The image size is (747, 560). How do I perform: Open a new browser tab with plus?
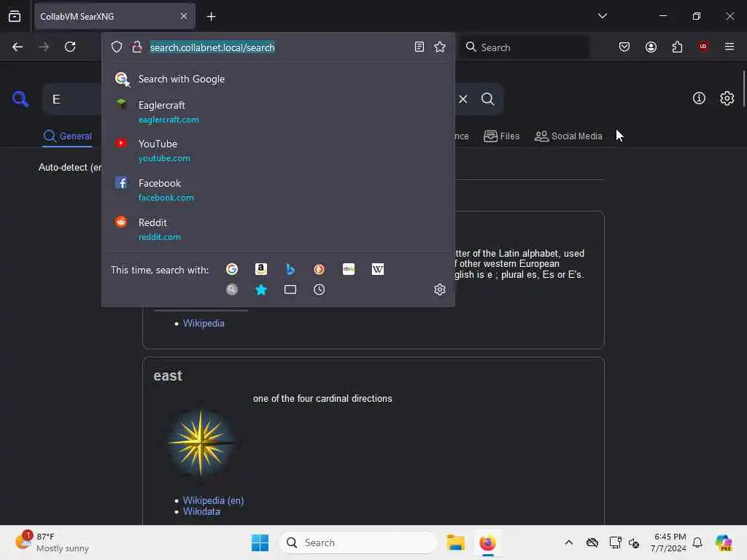coord(211,16)
